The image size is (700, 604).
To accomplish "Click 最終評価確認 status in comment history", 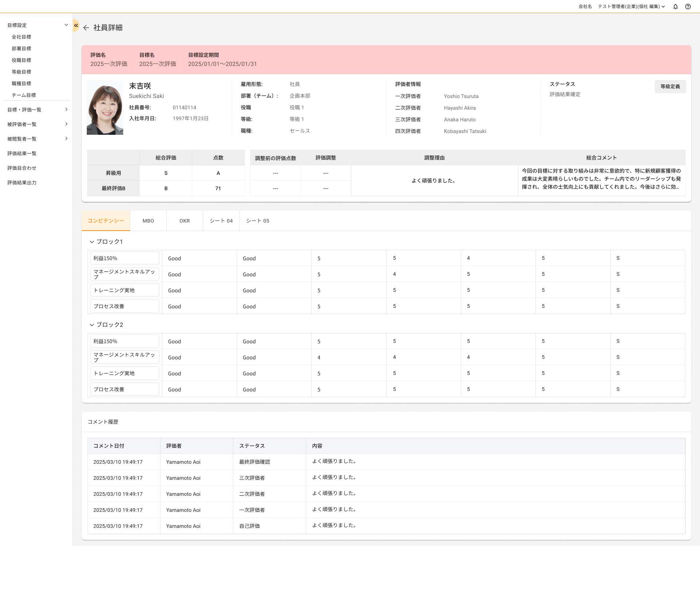I will [x=254, y=462].
